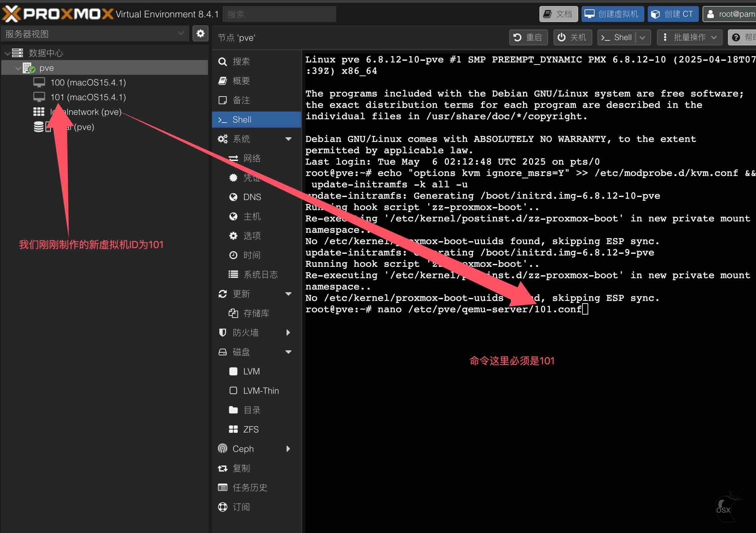Click the 搜索 search field in header
Image resolution: width=756 pixels, height=533 pixels.
pyautogui.click(x=279, y=14)
